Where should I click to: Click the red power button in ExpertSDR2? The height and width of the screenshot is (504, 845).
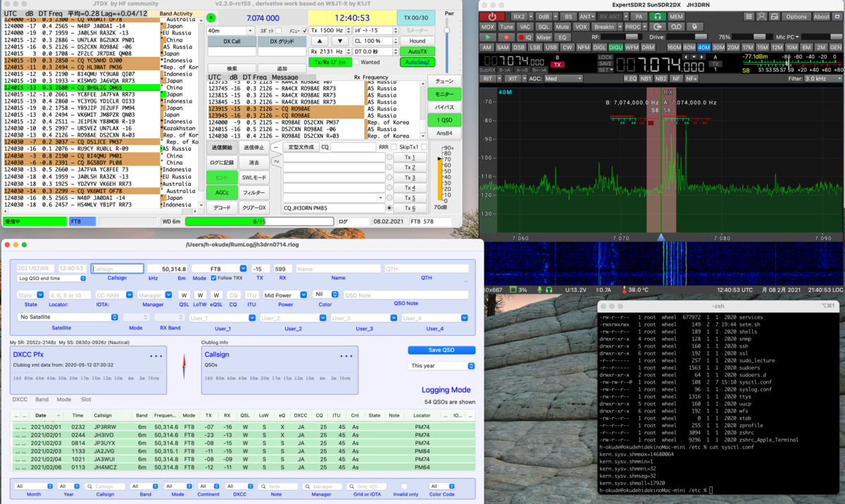492,17
